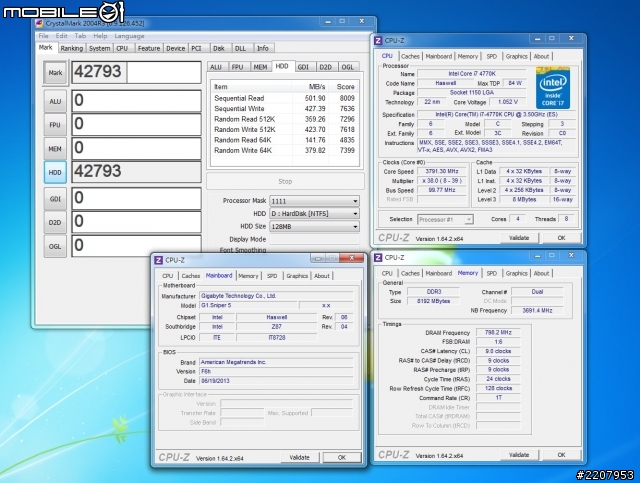Click the HDD benchmark button on the left
The height and width of the screenshot is (483, 640).
click(55, 172)
